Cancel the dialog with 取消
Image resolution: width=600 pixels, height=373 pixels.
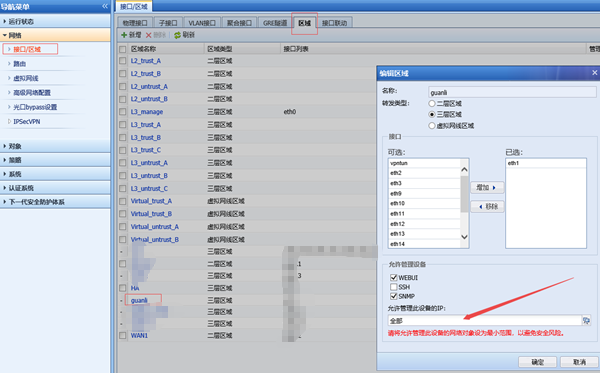click(x=579, y=362)
